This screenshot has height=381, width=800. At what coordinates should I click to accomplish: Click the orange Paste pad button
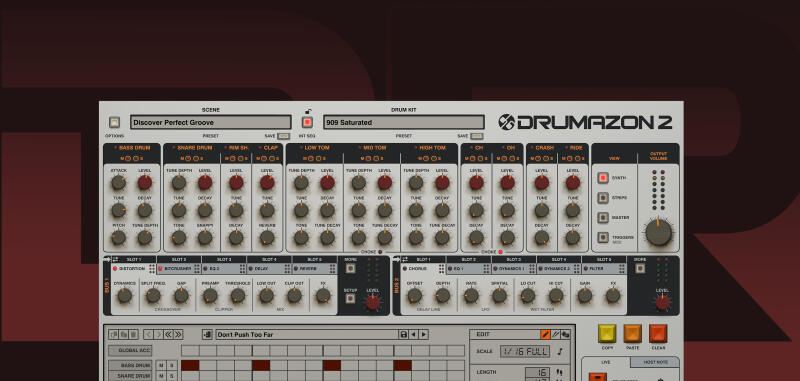[x=633, y=334]
